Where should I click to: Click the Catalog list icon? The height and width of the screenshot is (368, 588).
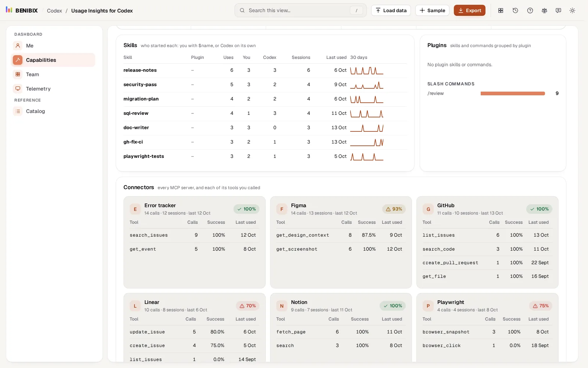[x=18, y=111]
